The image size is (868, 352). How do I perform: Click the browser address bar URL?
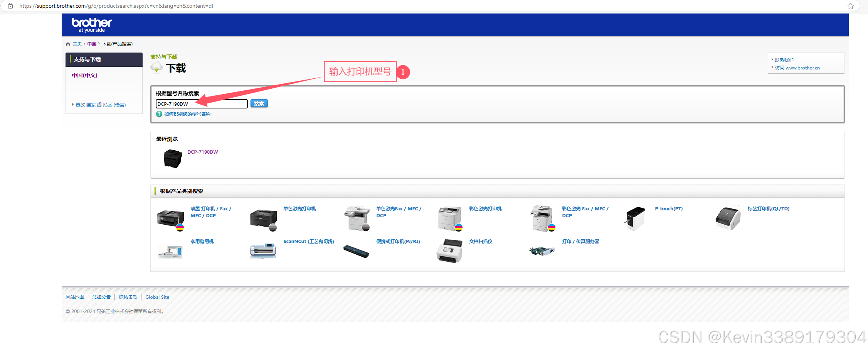click(x=116, y=6)
